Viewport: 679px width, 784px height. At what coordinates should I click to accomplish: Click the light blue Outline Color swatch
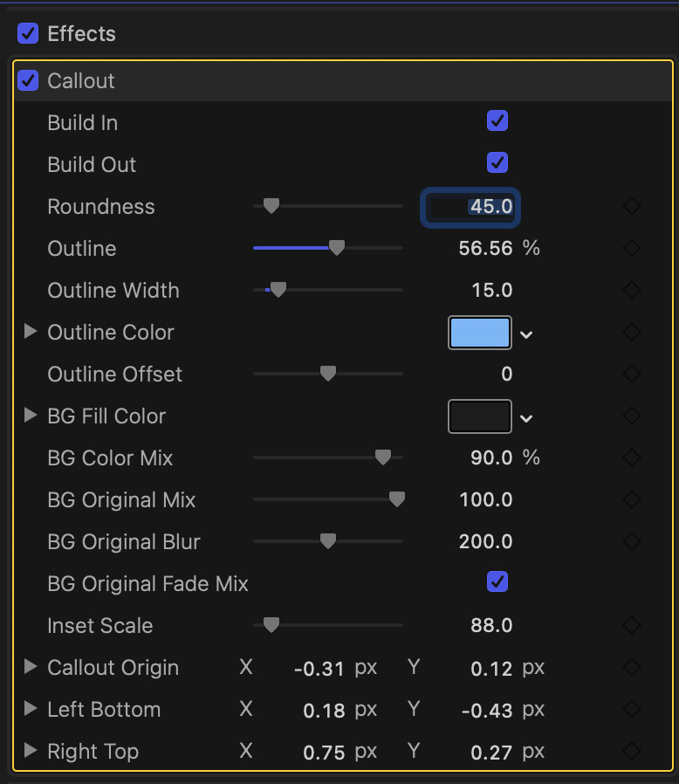(x=479, y=333)
